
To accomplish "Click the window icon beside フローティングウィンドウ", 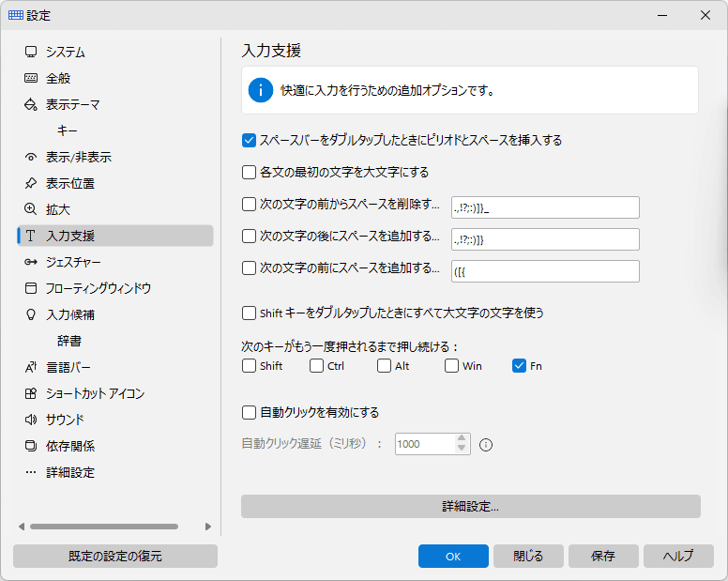I will point(31,288).
